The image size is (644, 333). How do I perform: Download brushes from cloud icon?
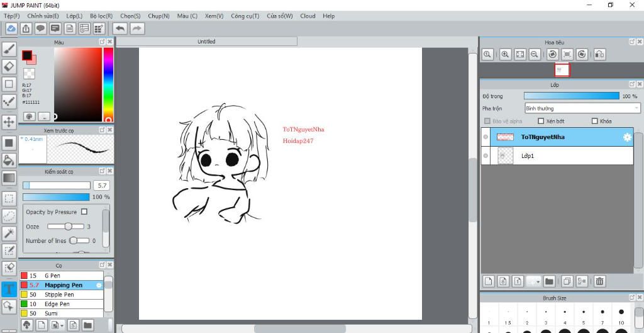(x=26, y=325)
